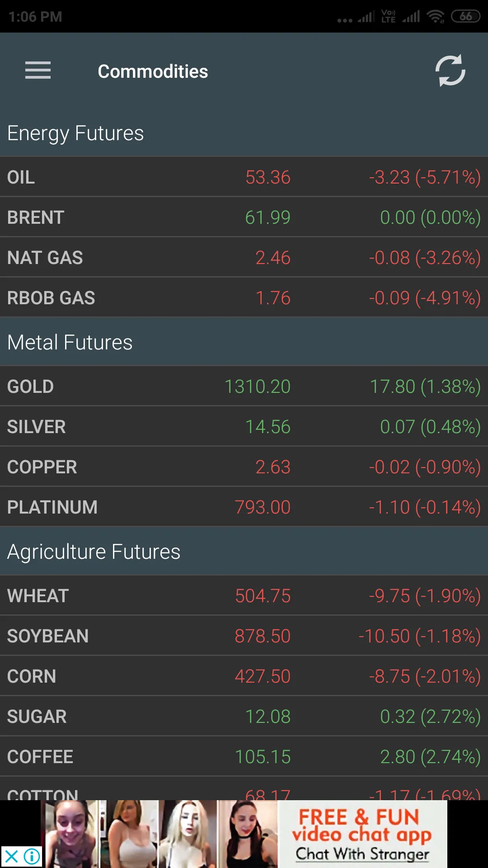Tap the ad info icon
This screenshot has height=868, width=488.
pos(32,856)
